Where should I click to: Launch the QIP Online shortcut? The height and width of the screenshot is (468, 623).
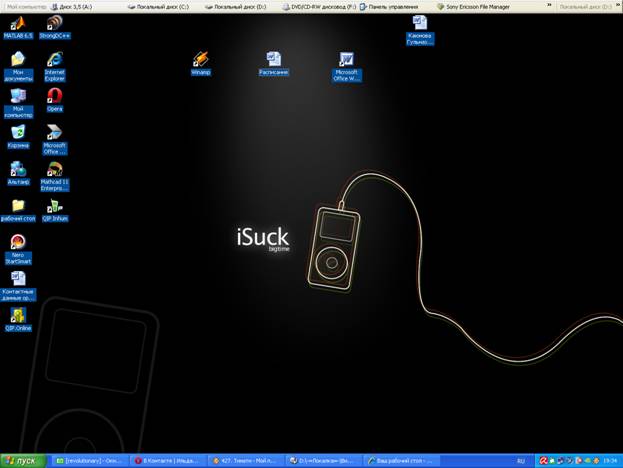tap(18, 319)
